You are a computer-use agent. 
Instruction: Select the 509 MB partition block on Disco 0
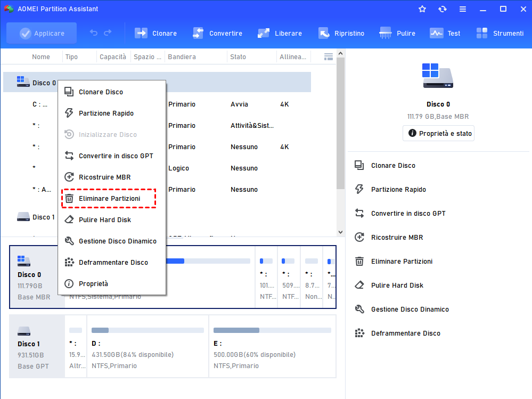tap(289, 277)
